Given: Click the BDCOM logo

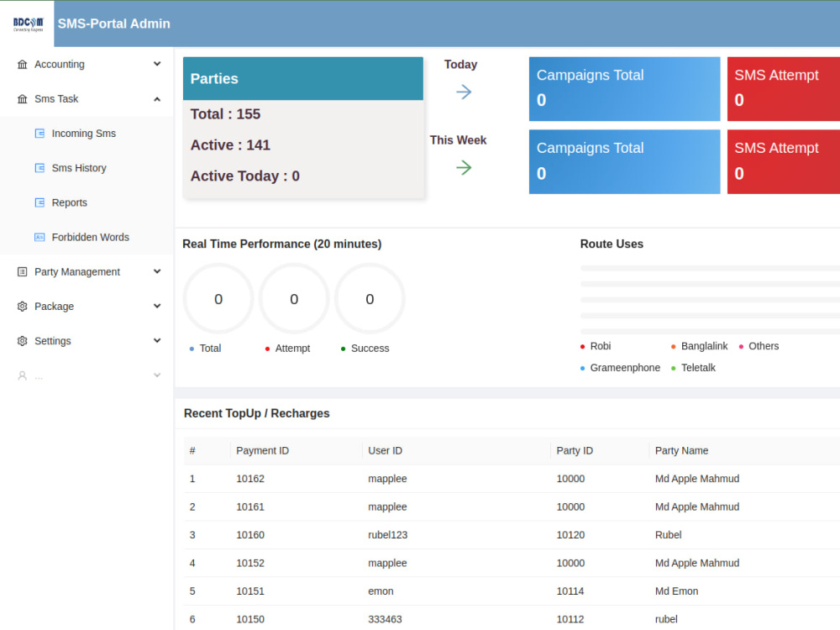Looking at the screenshot, I should tap(28, 24).
